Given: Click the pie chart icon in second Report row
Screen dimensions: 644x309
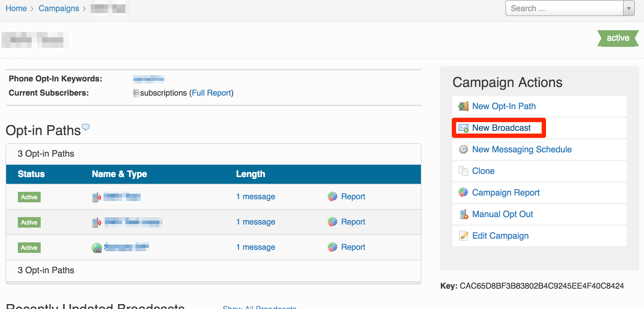Looking at the screenshot, I should (332, 222).
